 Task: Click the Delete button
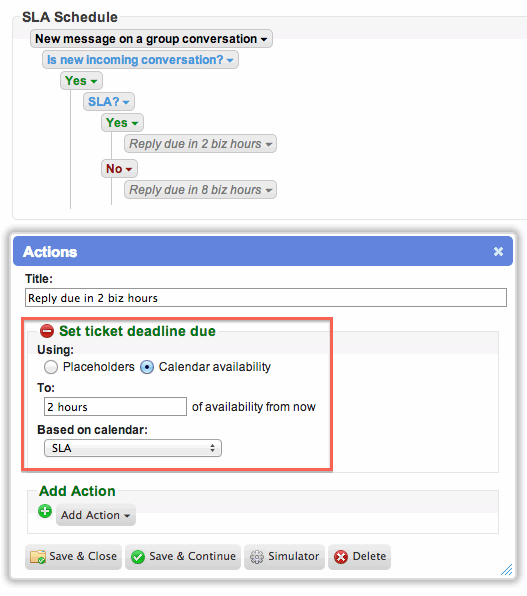[359, 556]
